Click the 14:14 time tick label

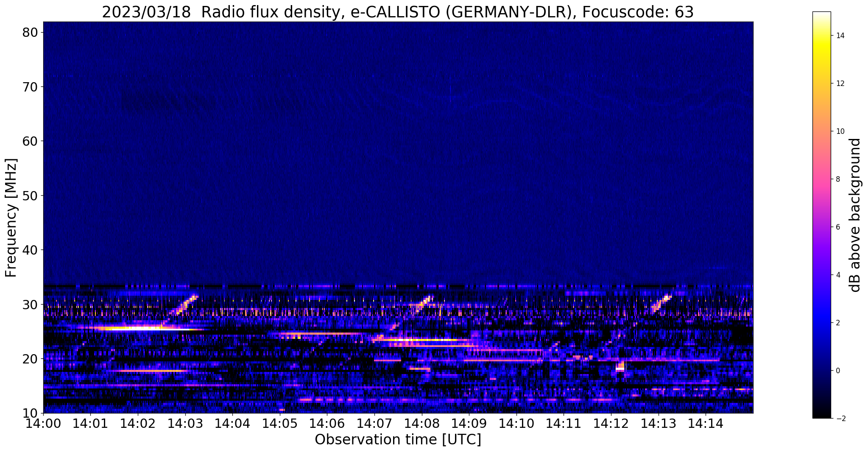(706, 423)
